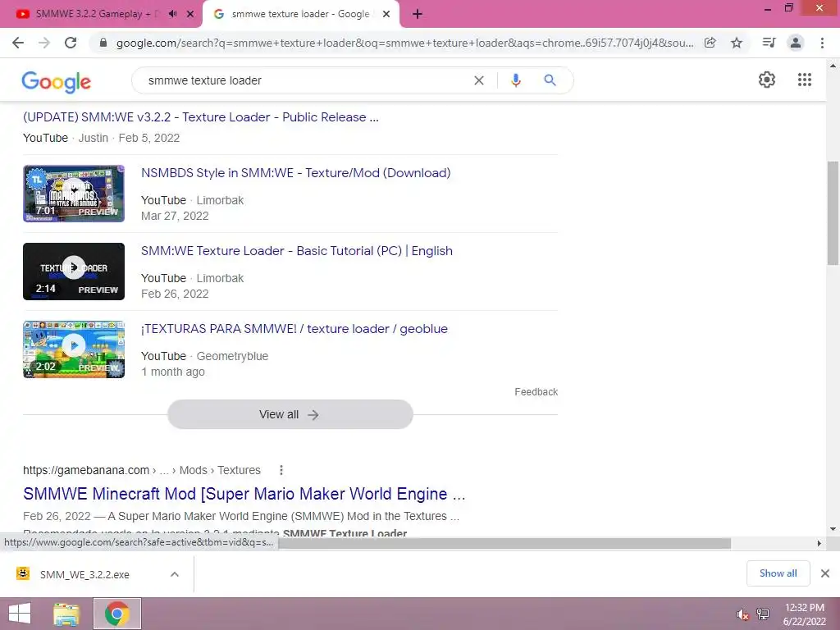The image size is (840, 630).
Task: Click the Google logo
Action: 57,82
